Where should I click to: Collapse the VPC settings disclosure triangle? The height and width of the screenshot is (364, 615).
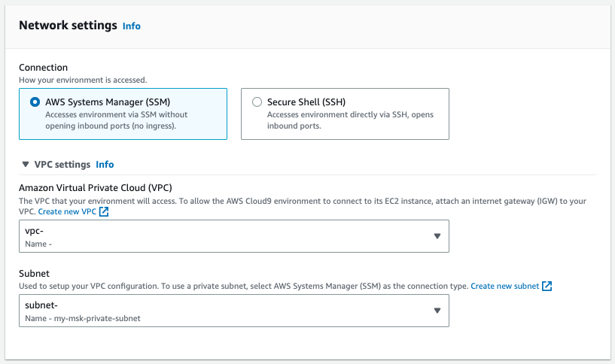pyautogui.click(x=26, y=165)
